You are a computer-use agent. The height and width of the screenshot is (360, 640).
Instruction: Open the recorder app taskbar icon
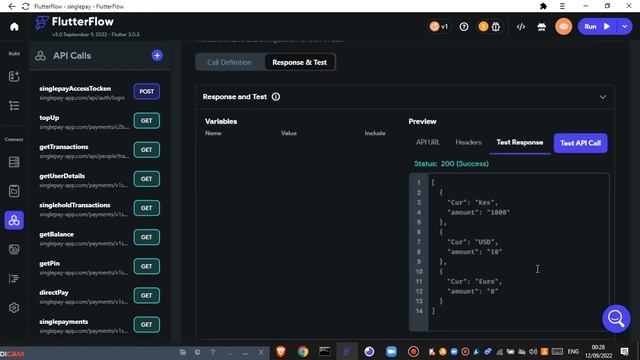coord(413,351)
